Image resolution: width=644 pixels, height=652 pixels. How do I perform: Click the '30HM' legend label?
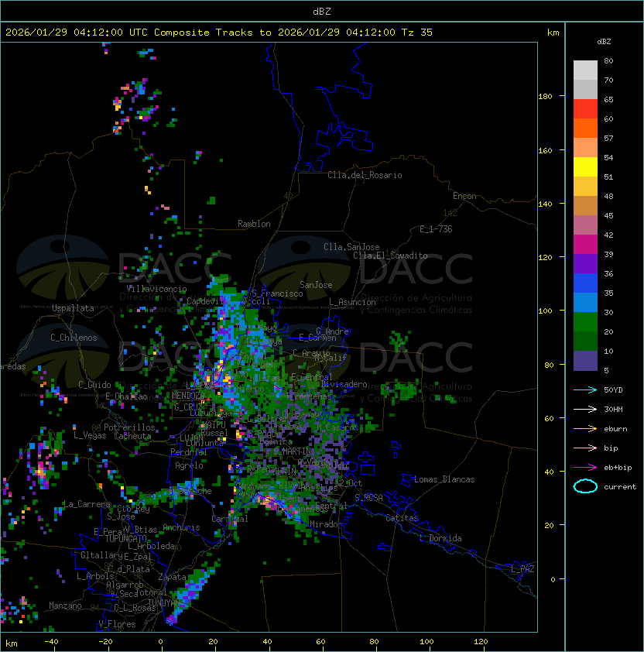pyautogui.click(x=613, y=409)
